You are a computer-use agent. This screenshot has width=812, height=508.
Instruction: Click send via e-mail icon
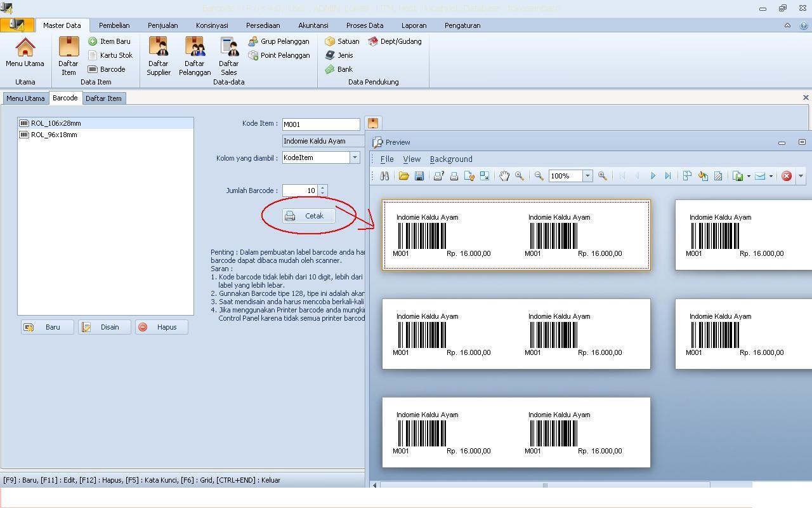pyautogui.click(x=760, y=176)
